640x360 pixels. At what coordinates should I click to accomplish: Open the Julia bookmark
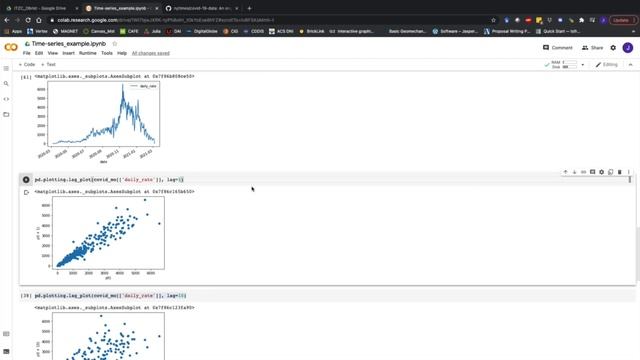click(152, 31)
